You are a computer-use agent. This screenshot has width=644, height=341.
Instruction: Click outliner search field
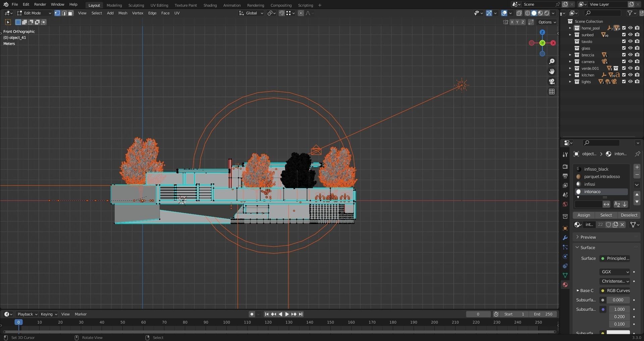[603, 13]
